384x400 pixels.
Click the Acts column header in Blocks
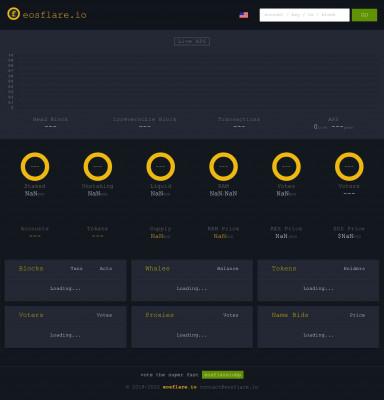click(x=106, y=268)
